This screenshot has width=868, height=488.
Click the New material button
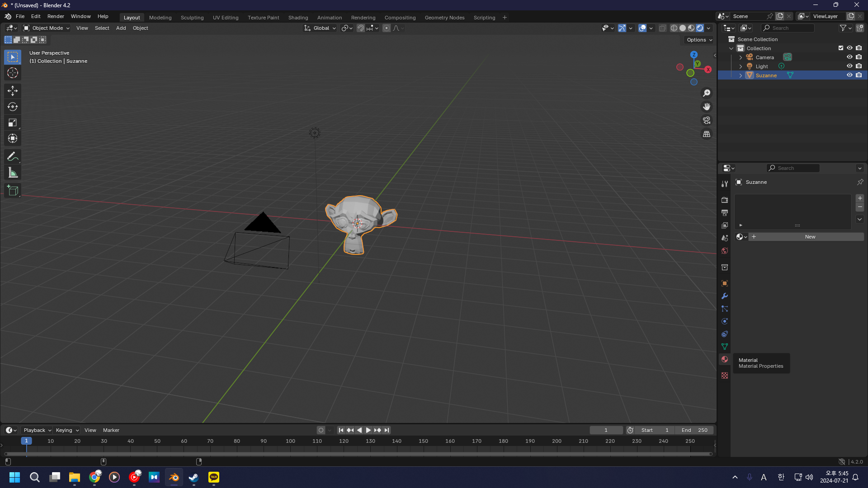[x=810, y=237]
